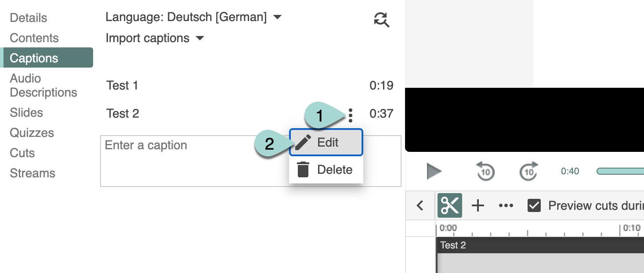Viewport: 644px width, 273px height.
Task: Toggle the Preview cuts checkbox
Action: (534, 205)
